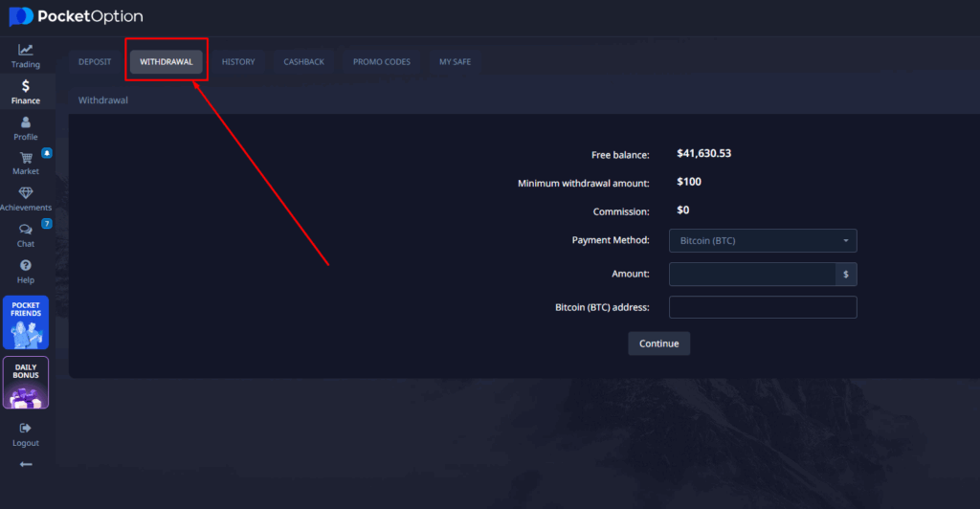Open the Daily Bonus banner

click(x=26, y=383)
